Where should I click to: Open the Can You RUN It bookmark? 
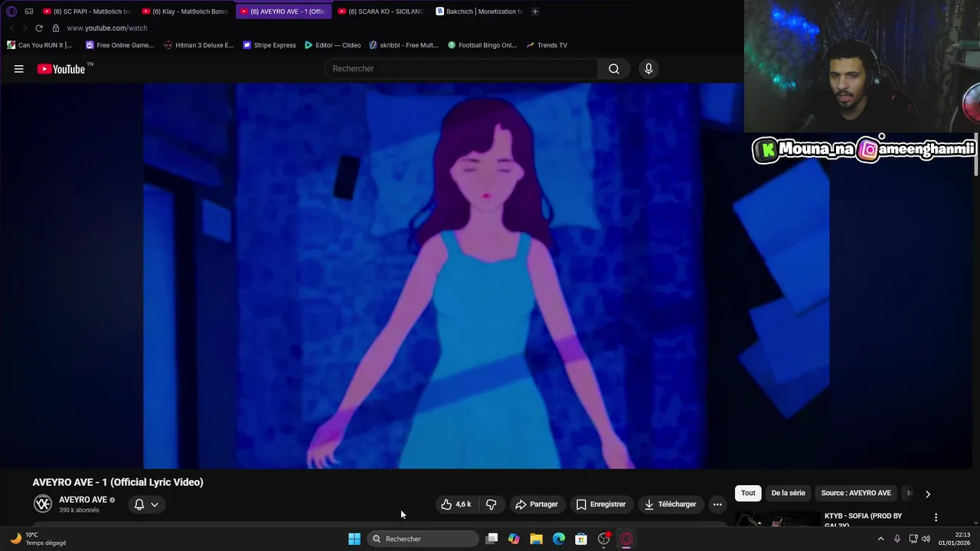(x=40, y=45)
